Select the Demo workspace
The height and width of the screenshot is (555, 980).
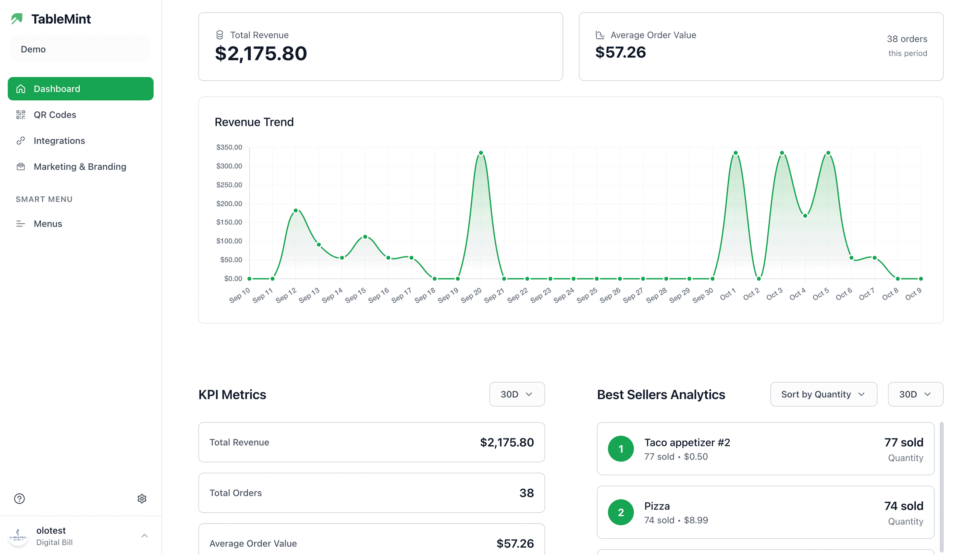[x=80, y=49]
